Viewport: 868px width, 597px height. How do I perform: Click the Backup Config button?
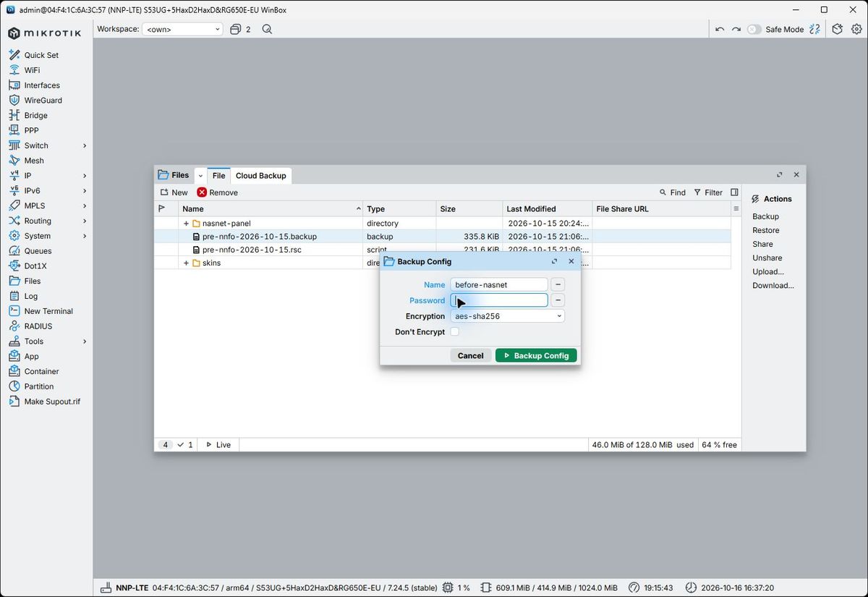(x=536, y=355)
